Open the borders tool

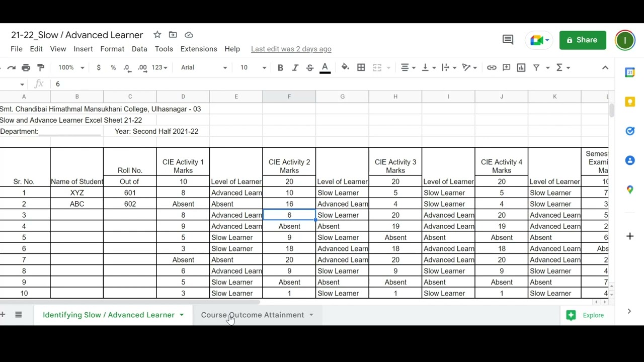point(361,67)
